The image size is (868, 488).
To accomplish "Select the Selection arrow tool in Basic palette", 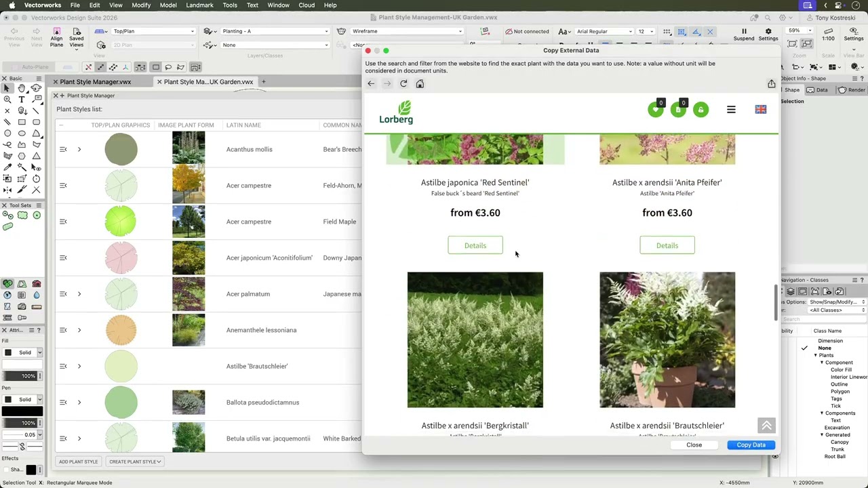I will [7, 88].
